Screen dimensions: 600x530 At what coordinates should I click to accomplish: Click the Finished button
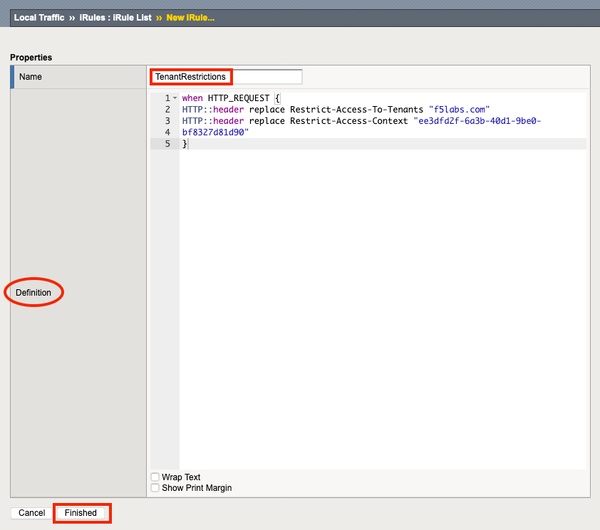point(81,513)
